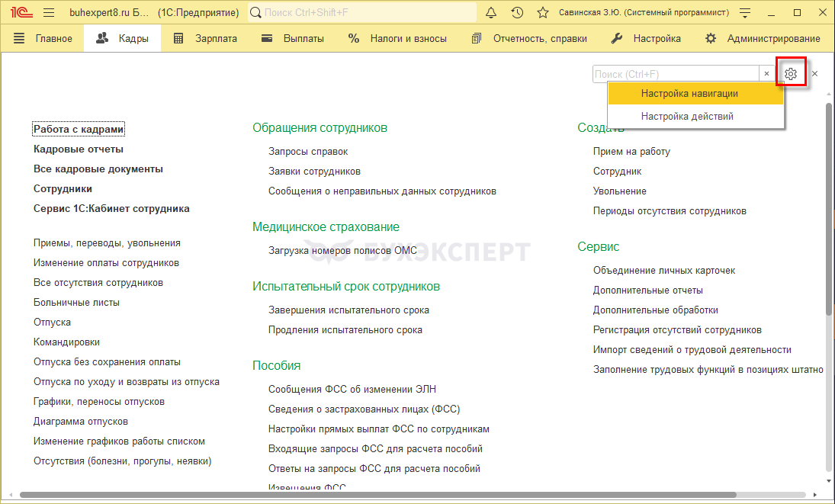835x504 pixels.
Task: Go to the Администрирование section
Action: (x=764, y=39)
